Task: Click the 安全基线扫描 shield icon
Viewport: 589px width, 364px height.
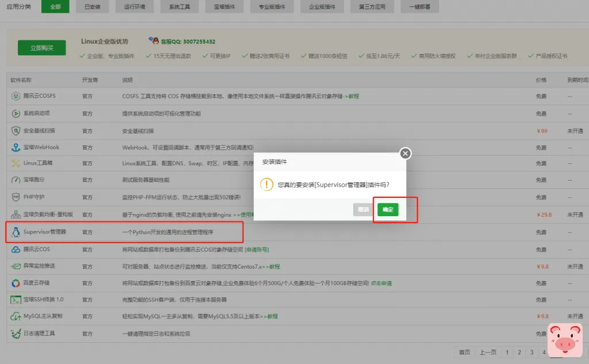Action: [x=16, y=131]
